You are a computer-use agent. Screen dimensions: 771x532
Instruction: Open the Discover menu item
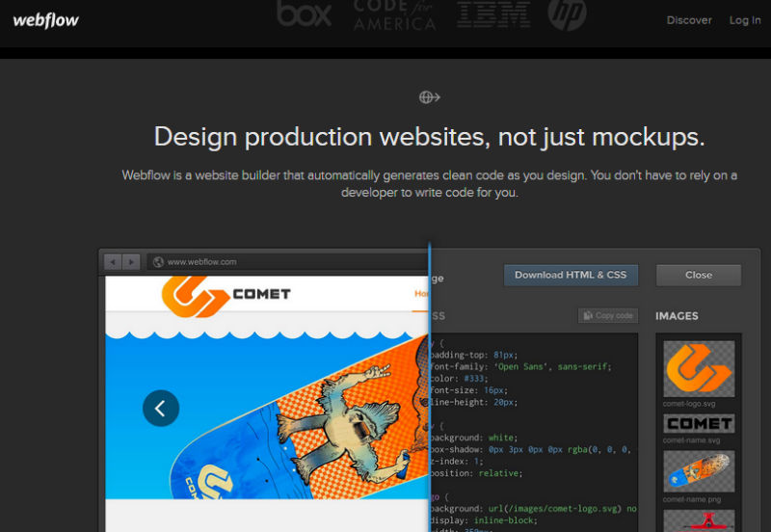(x=689, y=20)
